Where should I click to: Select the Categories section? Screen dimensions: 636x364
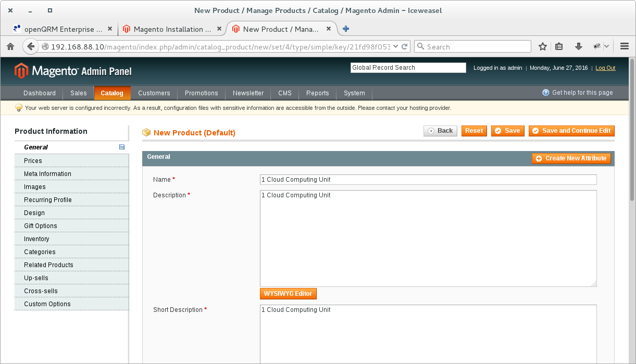point(71,252)
